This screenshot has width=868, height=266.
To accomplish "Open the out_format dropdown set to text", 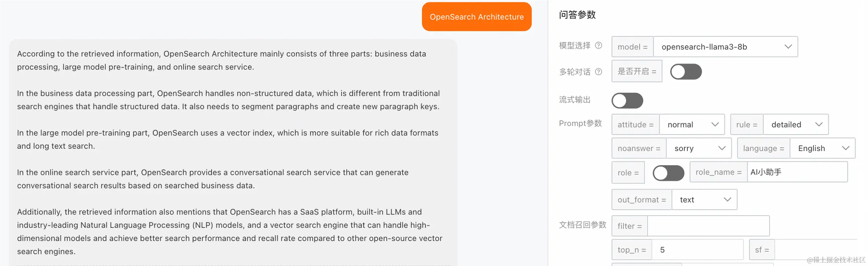I will (x=704, y=200).
